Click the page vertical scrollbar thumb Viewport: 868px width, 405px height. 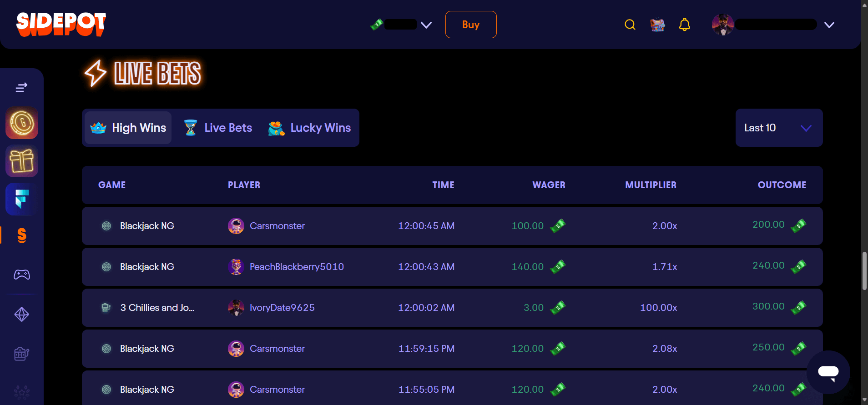(x=864, y=271)
